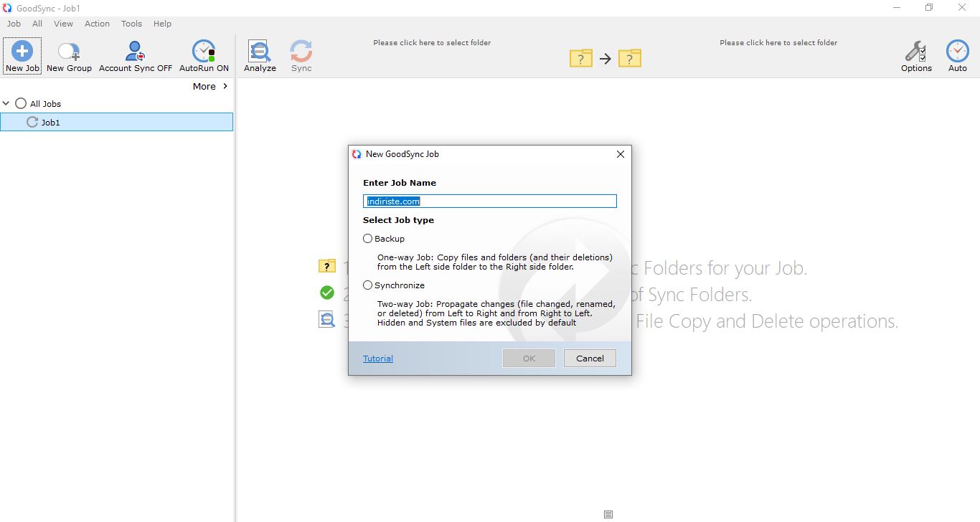Select Job1 in the job tree
Viewport: 980px width, 522px height.
pos(117,122)
